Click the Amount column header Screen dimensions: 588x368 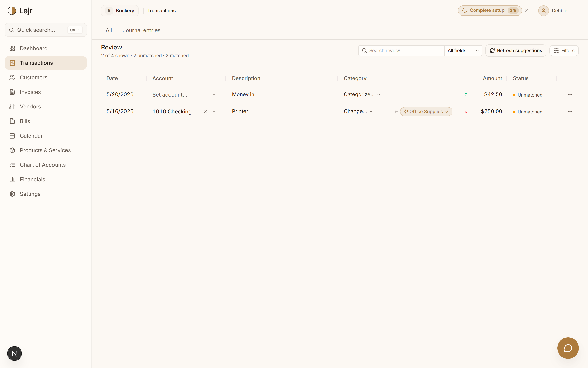pyautogui.click(x=492, y=78)
